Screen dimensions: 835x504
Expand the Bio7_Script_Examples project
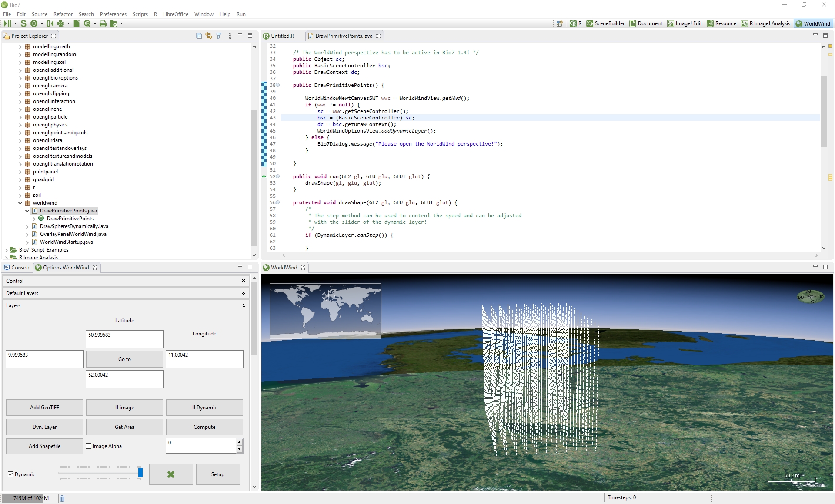pyautogui.click(x=6, y=250)
